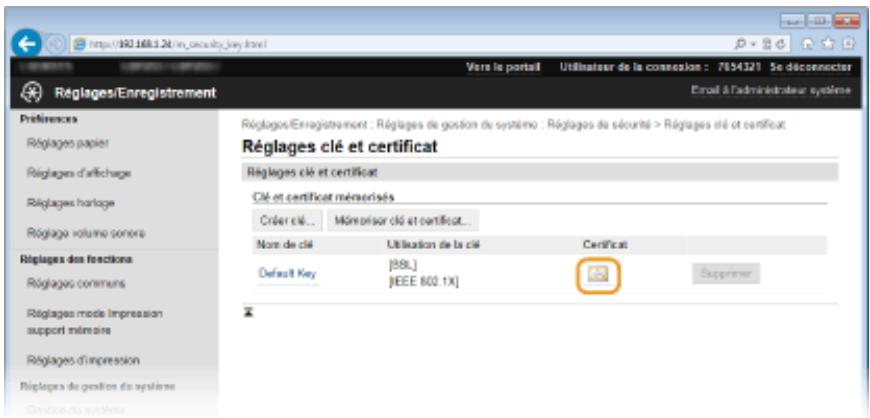Click the Nom de clé column header
870x418 pixels.
(285, 245)
